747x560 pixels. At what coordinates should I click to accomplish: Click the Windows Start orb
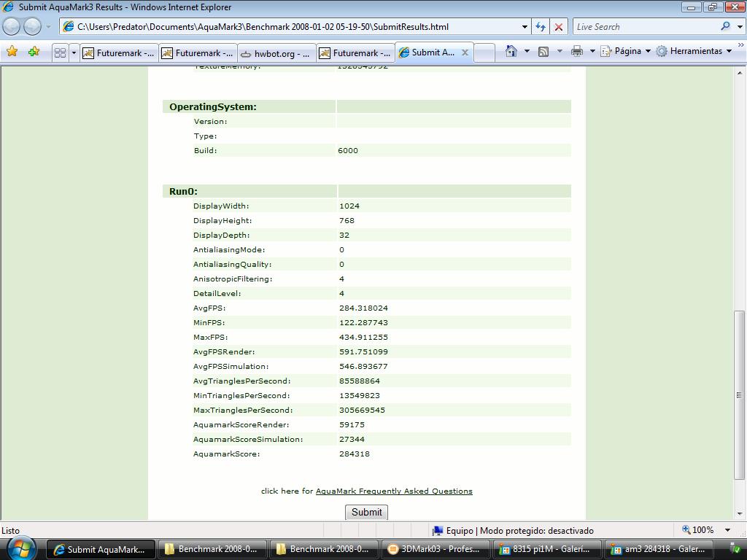21,548
